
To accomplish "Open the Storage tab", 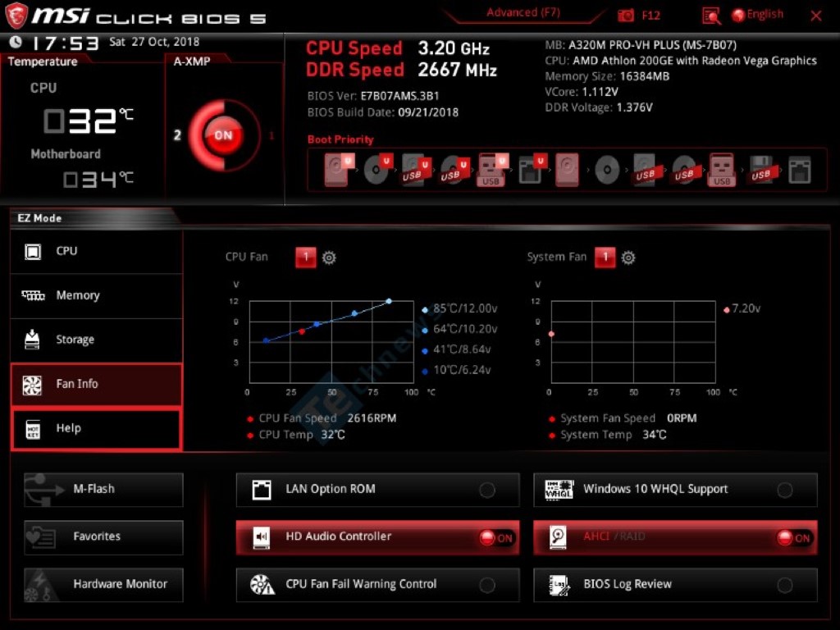I will (97, 340).
